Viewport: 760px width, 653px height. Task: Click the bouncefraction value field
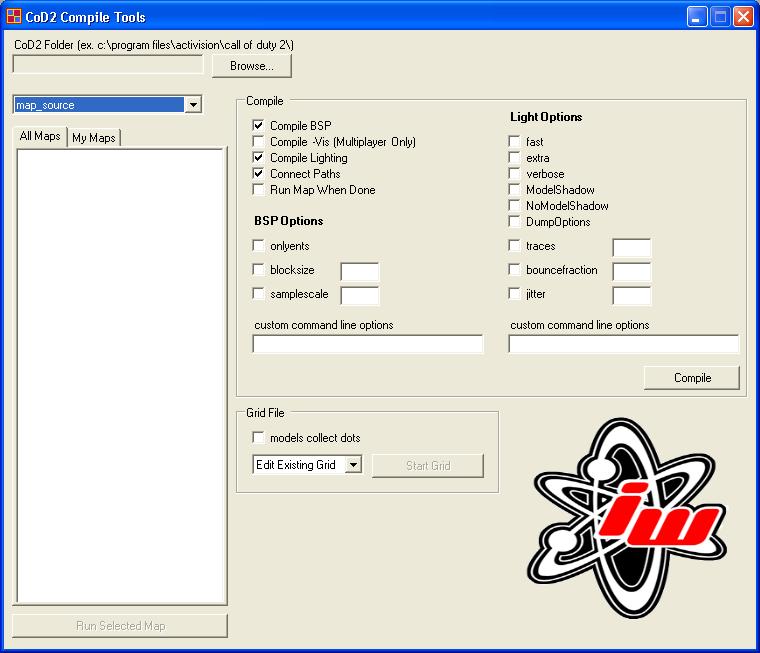tap(632, 271)
